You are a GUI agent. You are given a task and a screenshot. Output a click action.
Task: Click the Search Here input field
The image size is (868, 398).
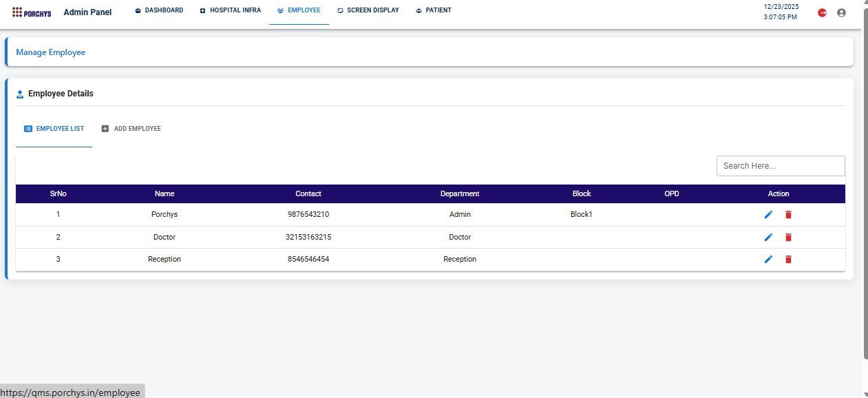click(x=780, y=166)
